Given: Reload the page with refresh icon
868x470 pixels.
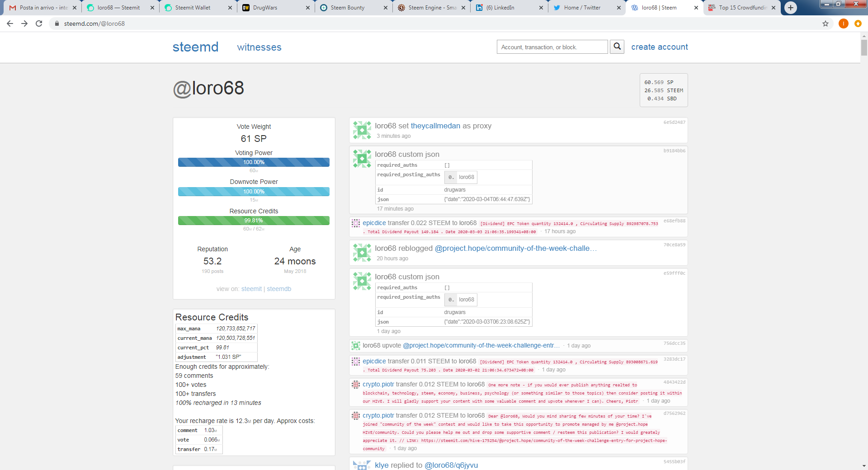Looking at the screenshot, I should pos(39,23).
